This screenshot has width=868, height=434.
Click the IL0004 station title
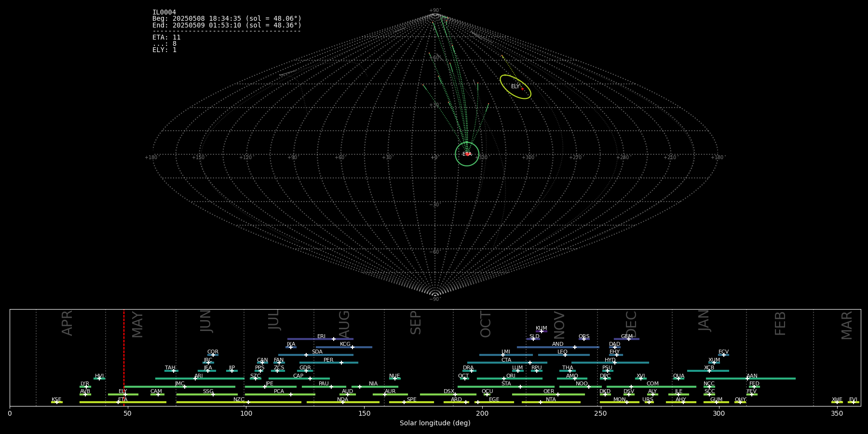pos(164,13)
